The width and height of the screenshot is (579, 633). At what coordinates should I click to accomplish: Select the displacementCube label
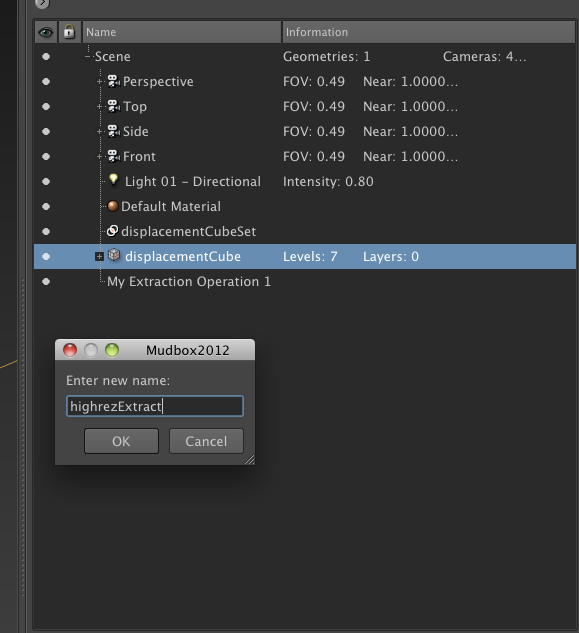tap(183, 257)
